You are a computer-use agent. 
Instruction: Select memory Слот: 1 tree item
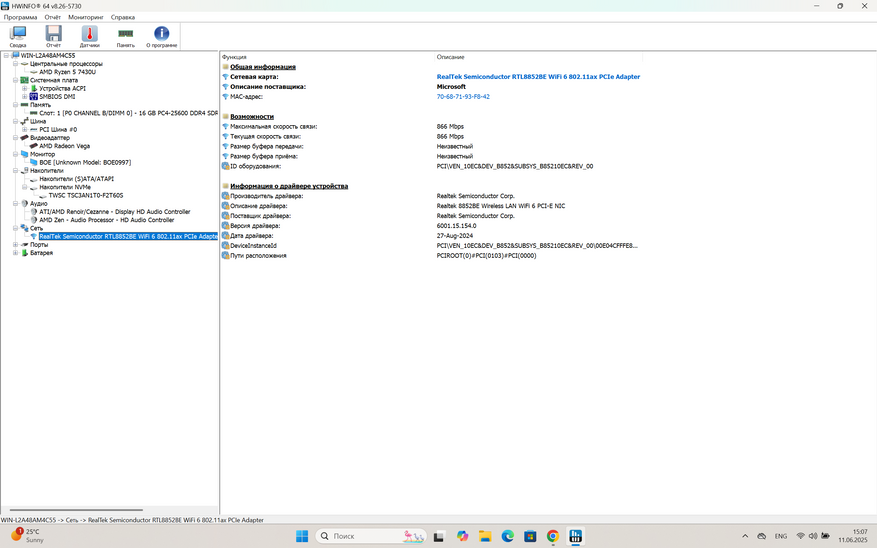pos(128,113)
